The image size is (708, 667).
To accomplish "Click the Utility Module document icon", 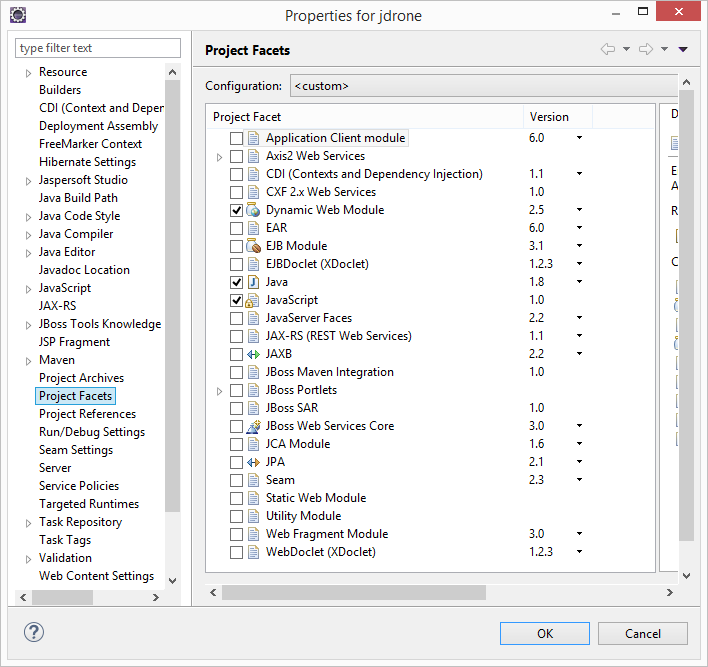I will 253,516.
